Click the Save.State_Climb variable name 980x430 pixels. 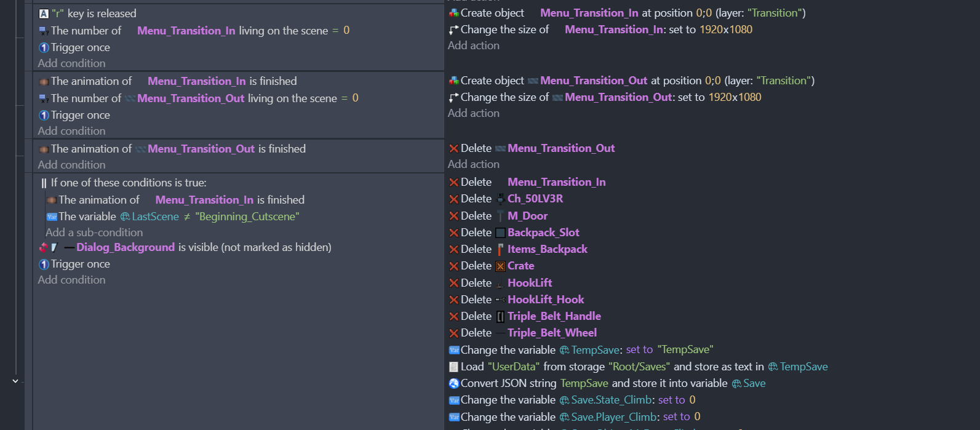(610, 400)
